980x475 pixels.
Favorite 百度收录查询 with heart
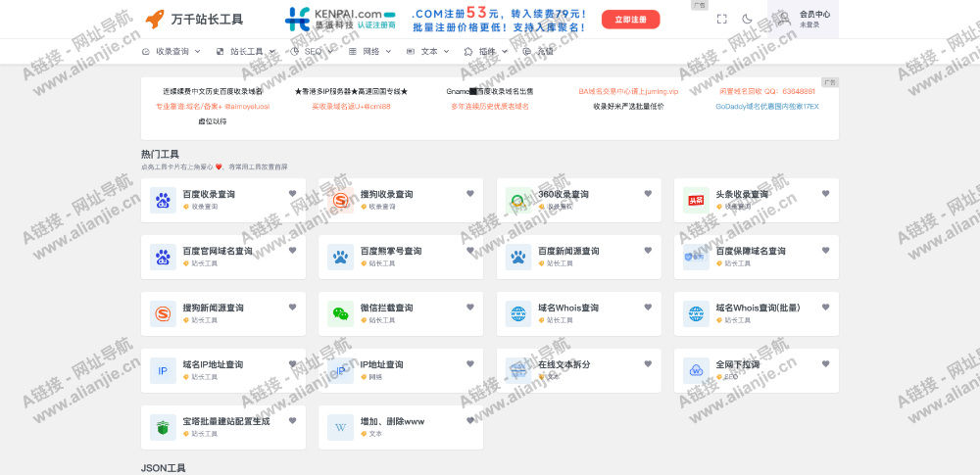click(x=292, y=194)
